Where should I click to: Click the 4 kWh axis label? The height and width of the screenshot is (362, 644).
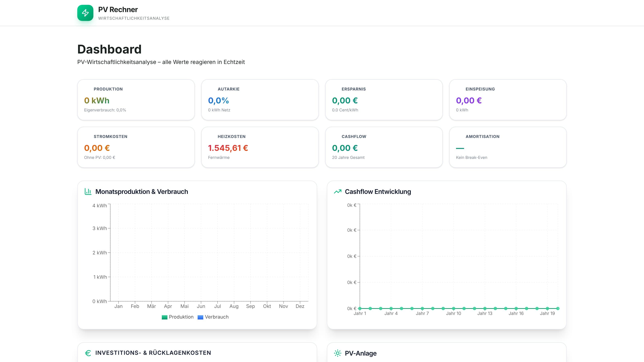tap(99, 206)
